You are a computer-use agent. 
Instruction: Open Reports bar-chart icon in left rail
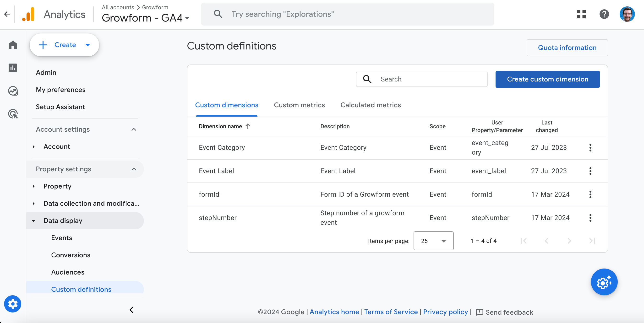pyautogui.click(x=13, y=68)
